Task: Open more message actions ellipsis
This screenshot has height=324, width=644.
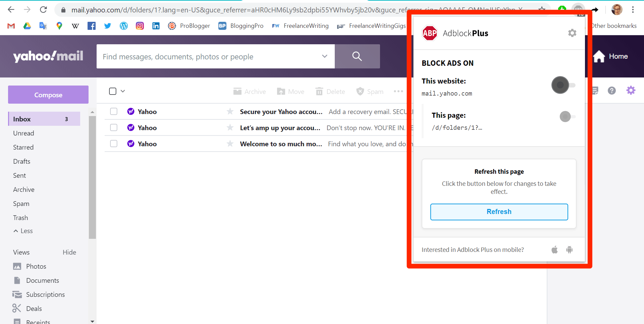Action: point(398,91)
